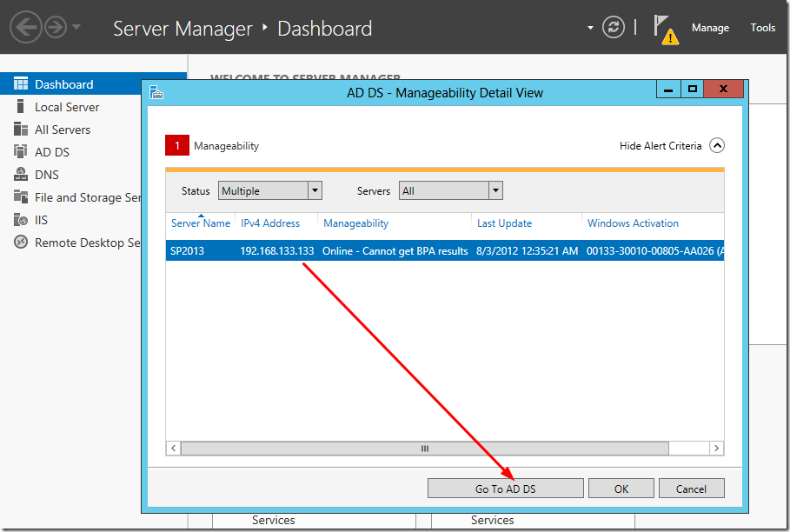
Task: Open All Servers in sidebar
Action: pyautogui.click(x=63, y=130)
